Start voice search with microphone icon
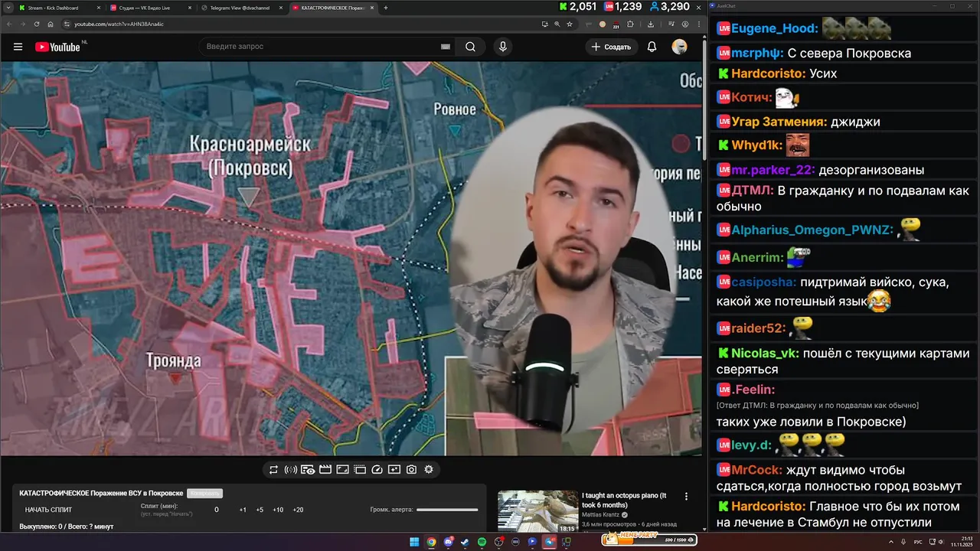 [503, 47]
